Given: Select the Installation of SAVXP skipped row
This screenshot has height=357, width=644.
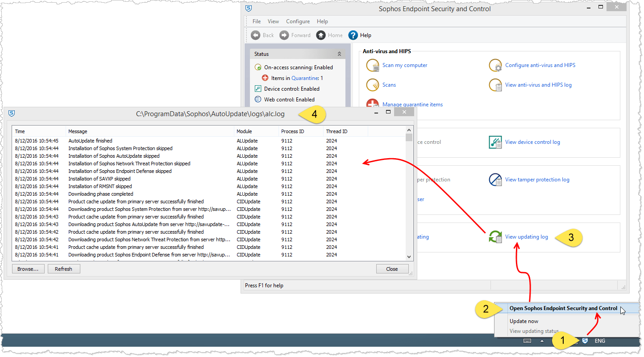Looking at the screenshot, I should pyautogui.click(x=209, y=179).
